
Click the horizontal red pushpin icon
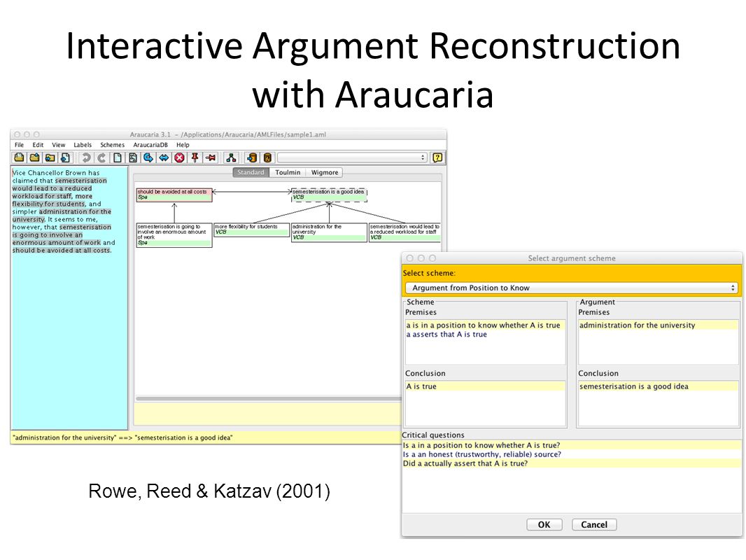point(210,157)
